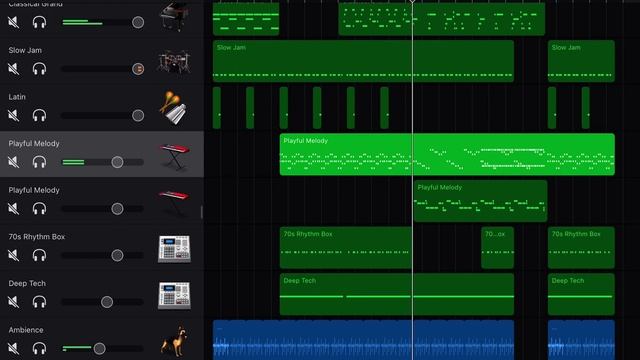The image size is (640, 360).
Task: Solo the Classical Grand track with headphones
Action: coord(39,22)
